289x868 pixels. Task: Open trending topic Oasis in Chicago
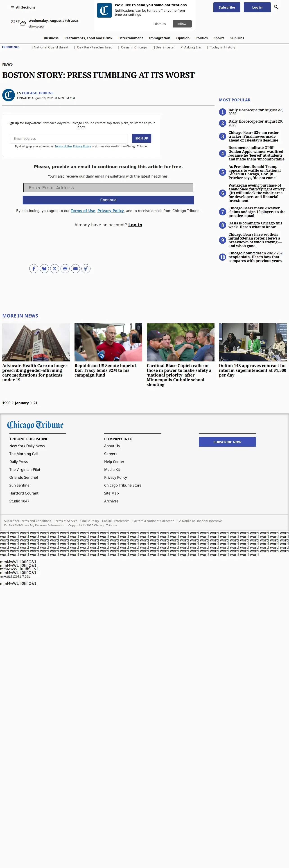click(133, 48)
